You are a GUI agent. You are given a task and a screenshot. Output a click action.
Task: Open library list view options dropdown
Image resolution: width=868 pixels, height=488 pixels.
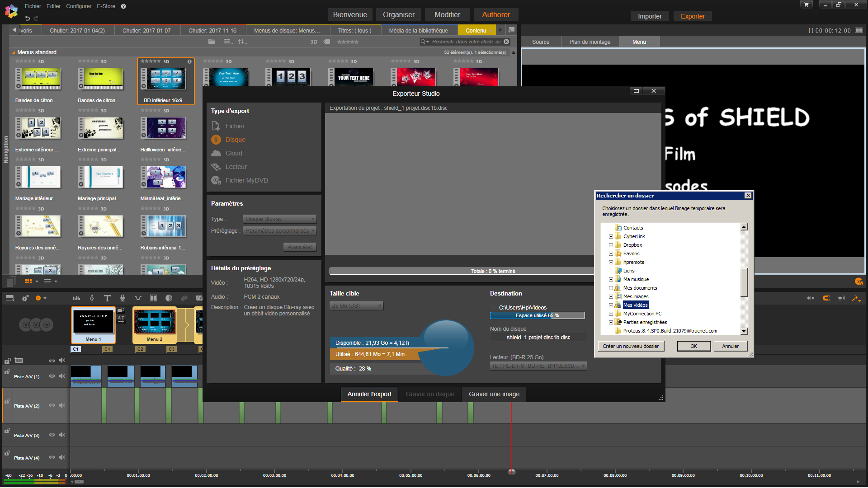tap(228, 42)
